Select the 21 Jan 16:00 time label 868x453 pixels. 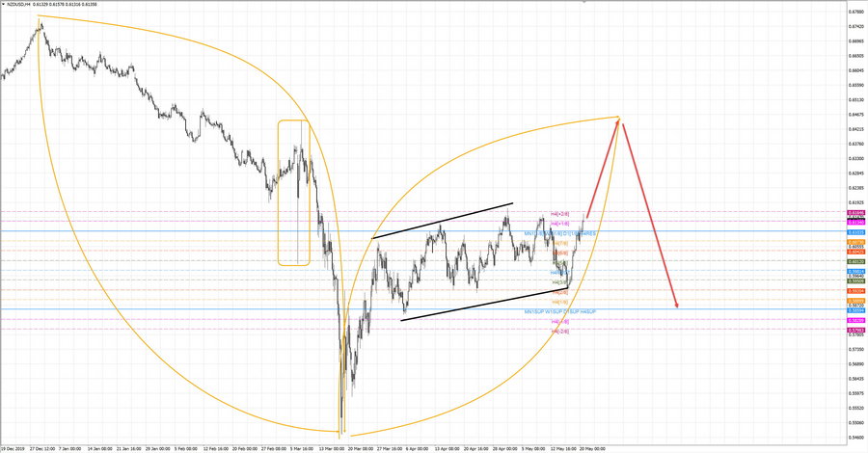[128, 449]
